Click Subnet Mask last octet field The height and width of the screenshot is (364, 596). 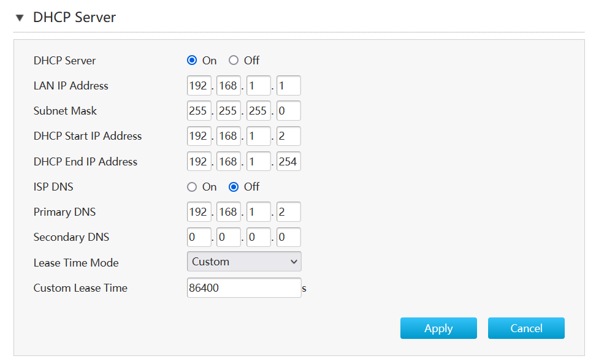click(288, 111)
